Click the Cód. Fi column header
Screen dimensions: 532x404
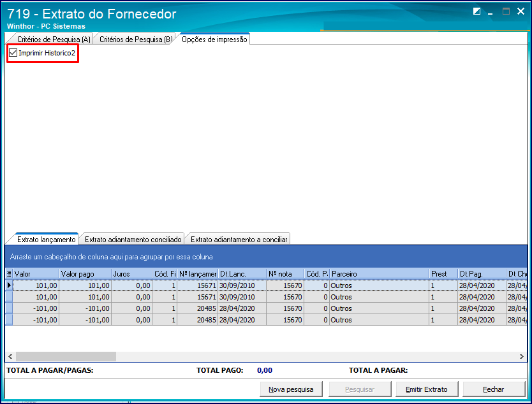tap(165, 274)
